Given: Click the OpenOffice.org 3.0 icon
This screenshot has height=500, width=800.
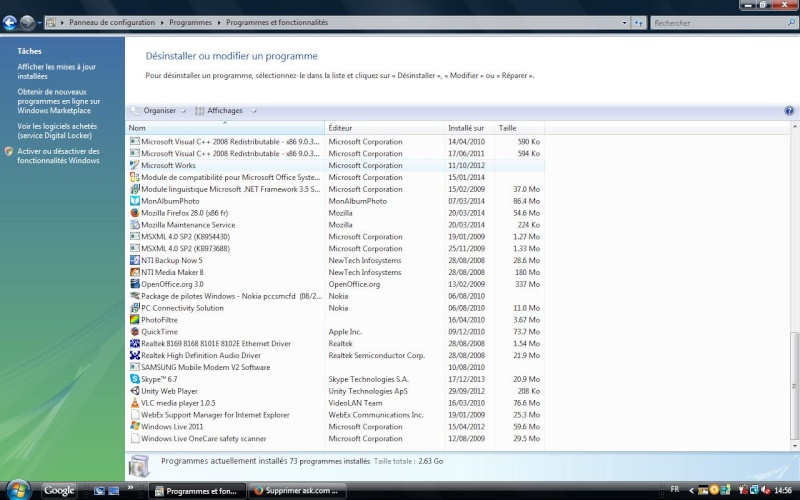Looking at the screenshot, I should point(135,284).
